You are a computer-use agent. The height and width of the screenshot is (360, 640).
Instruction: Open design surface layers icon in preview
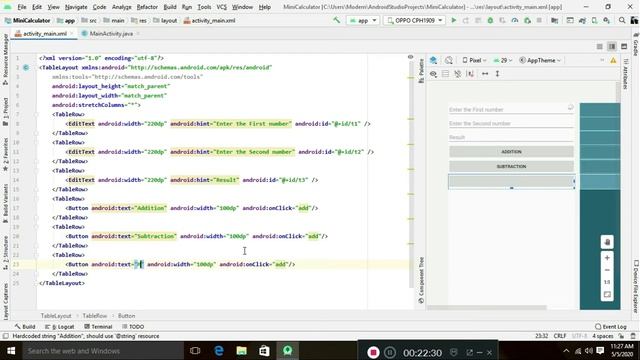[x=433, y=60]
